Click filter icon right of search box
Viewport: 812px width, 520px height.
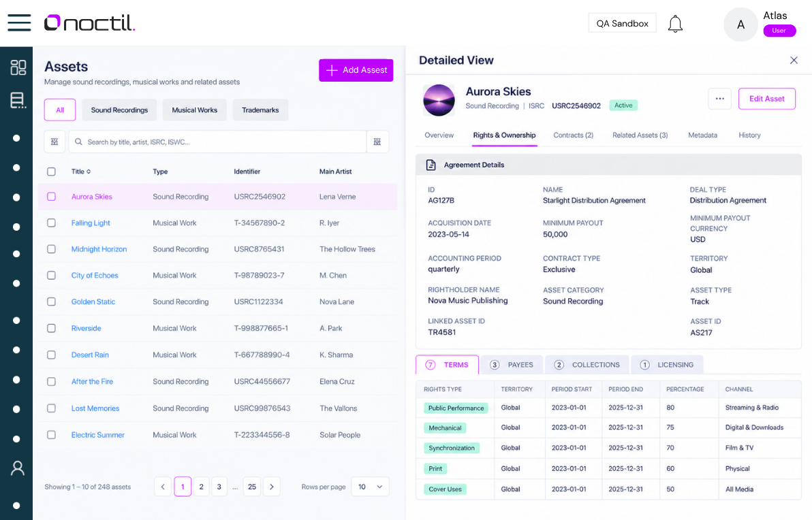[x=377, y=142]
